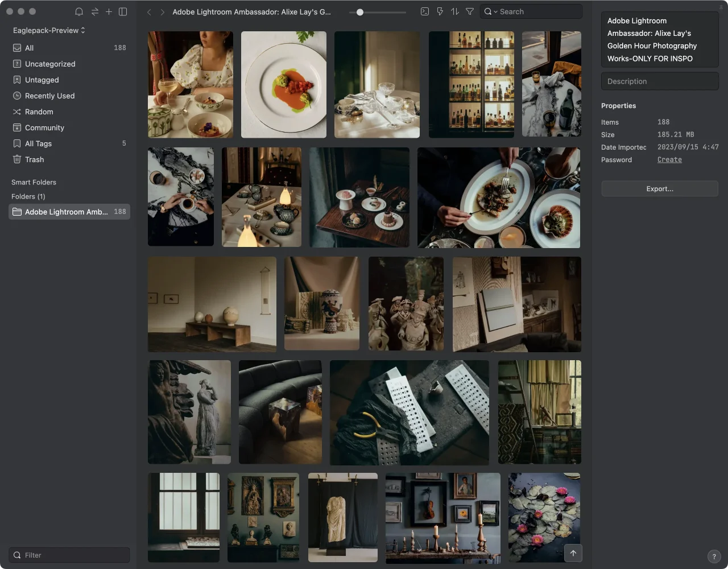This screenshot has width=728, height=569.
Task: Click the Export... button
Action: (x=659, y=189)
